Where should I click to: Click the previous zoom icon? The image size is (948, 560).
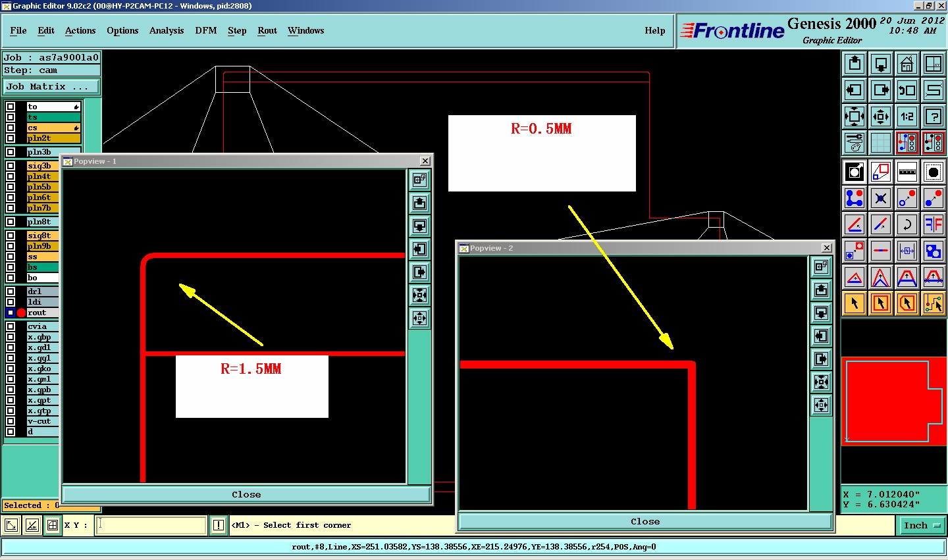907,90
